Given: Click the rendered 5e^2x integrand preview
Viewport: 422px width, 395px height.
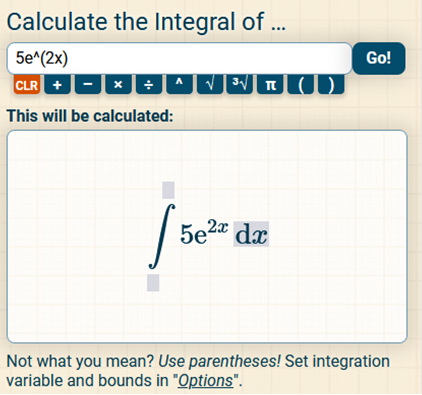Looking at the screenshot, I should pos(204,232).
